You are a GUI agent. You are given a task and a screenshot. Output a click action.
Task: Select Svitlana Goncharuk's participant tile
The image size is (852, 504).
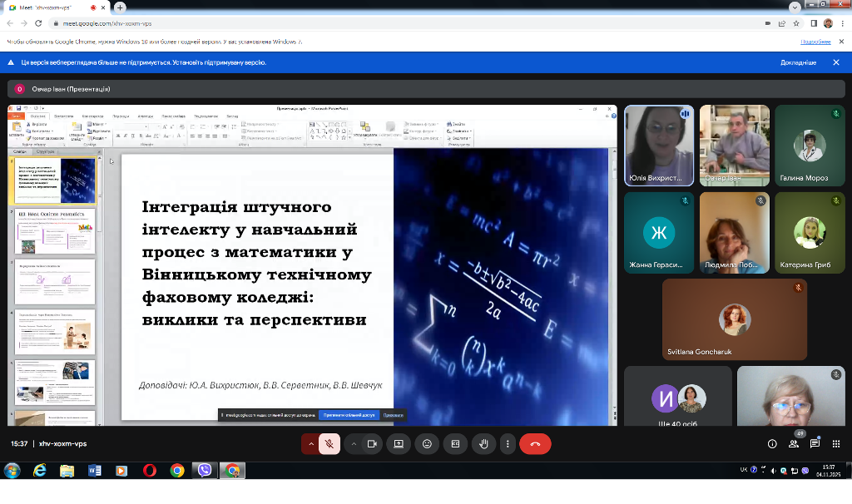[734, 319]
